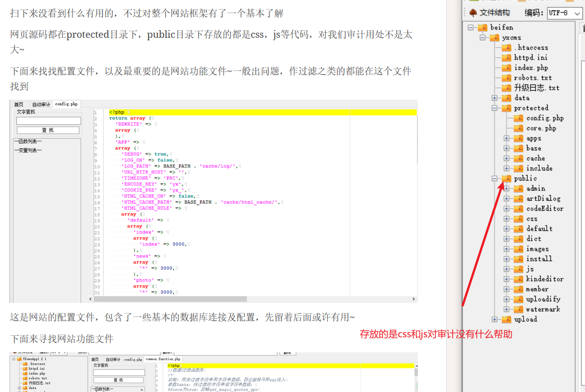Click the 文件结构 tree icon
The image size is (585, 392).
[473, 13]
